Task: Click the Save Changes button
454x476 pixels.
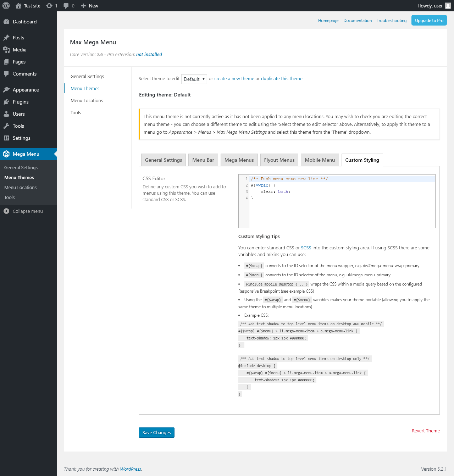Action: [x=156, y=432]
